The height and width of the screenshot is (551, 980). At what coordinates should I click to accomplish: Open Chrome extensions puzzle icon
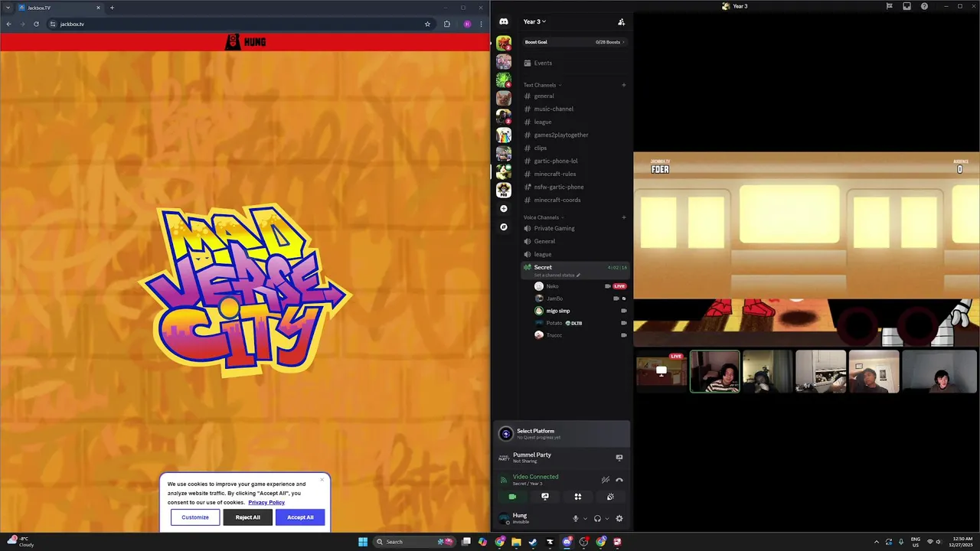(447, 24)
